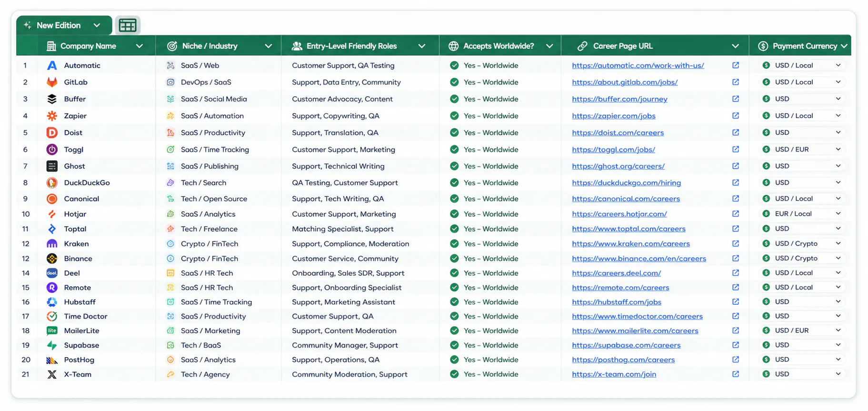This screenshot has height=411, width=868.
Task: Select row number 21
Action: [x=26, y=374]
